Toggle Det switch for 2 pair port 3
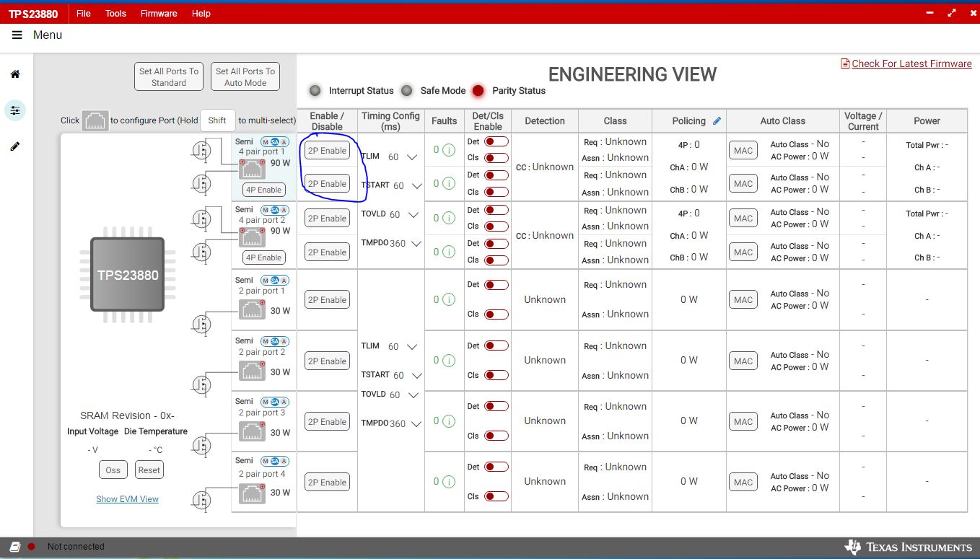This screenshot has width=980, height=559. point(496,406)
